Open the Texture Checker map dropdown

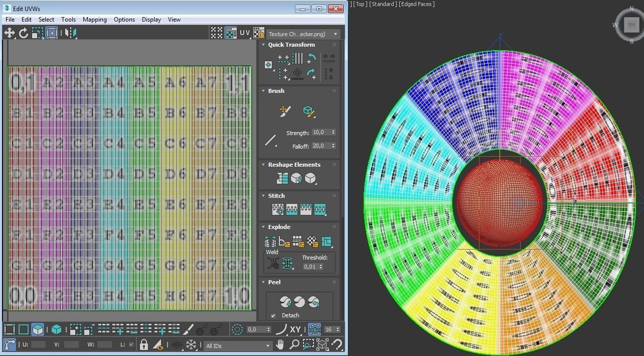coord(304,34)
